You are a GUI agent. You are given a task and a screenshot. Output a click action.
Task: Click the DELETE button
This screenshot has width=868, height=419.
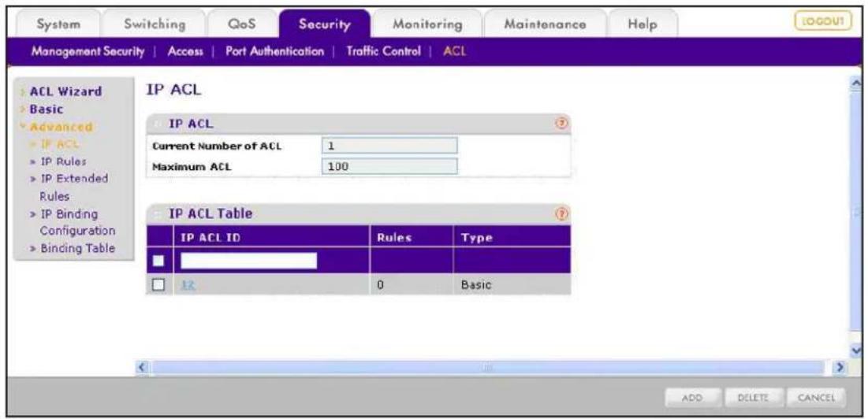(753, 397)
